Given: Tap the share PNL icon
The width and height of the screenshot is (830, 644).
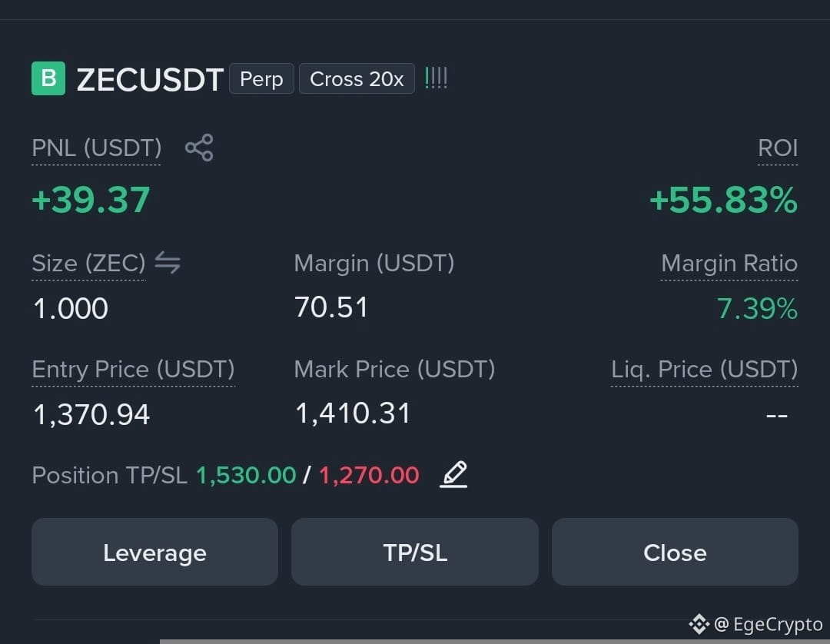Looking at the screenshot, I should [199, 148].
